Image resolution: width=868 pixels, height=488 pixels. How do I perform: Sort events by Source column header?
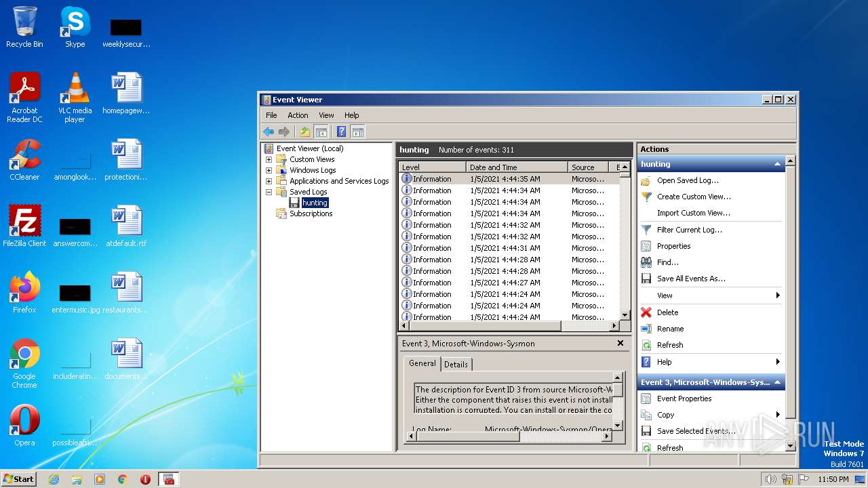point(588,167)
